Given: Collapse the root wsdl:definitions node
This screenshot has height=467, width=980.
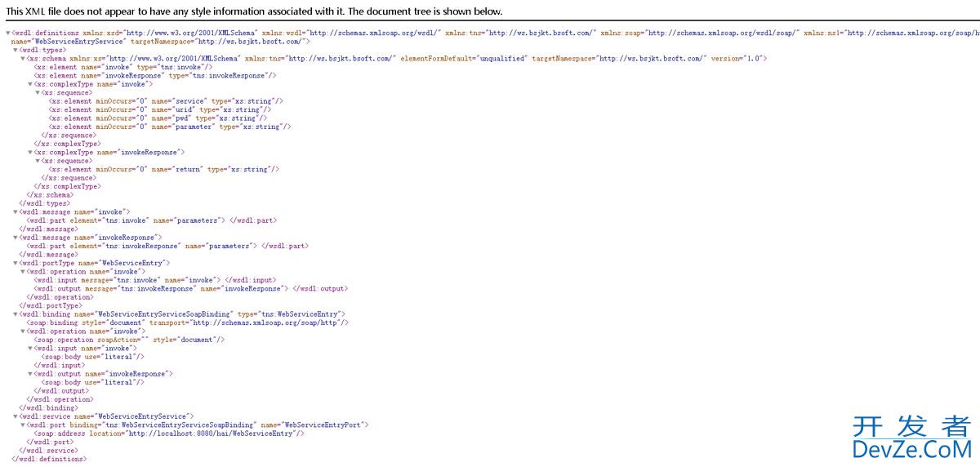Looking at the screenshot, I should click(8, 33).
